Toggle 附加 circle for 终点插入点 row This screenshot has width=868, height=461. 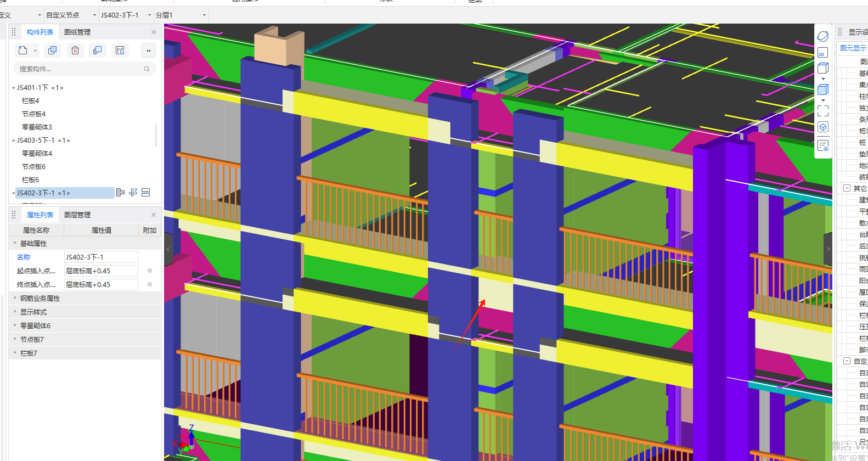click(x=150, y=285)
